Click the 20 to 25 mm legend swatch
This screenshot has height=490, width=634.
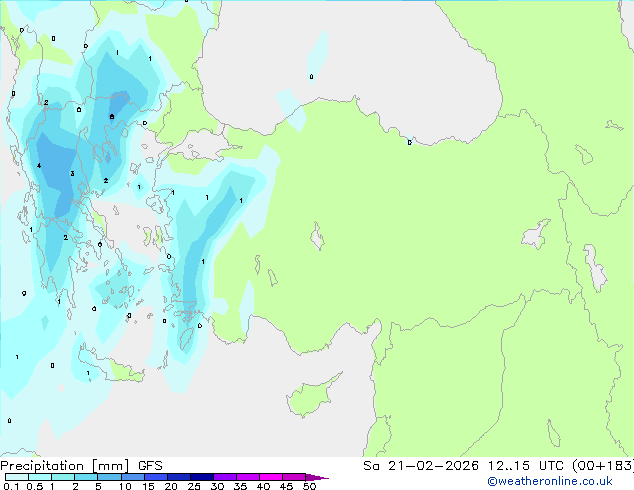click(x=179, y=477)
